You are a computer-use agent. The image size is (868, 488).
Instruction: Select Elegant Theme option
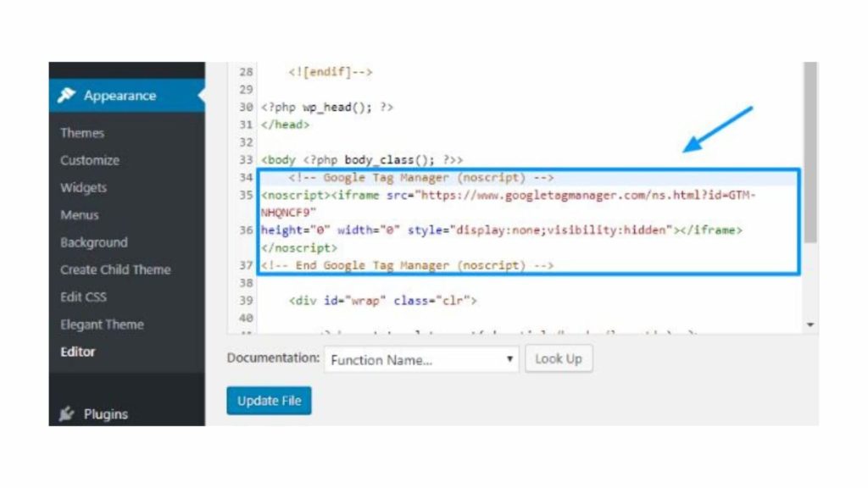click(x=101, y=324)
